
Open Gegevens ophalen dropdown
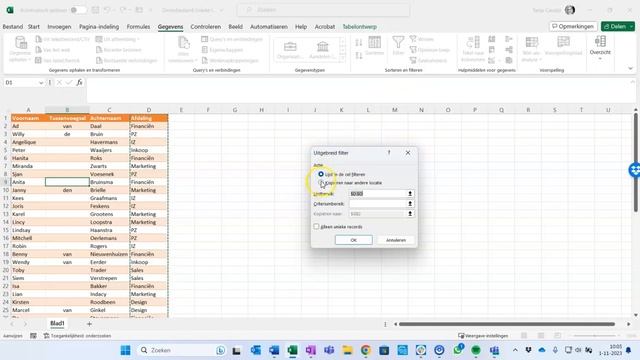point(20,49)
